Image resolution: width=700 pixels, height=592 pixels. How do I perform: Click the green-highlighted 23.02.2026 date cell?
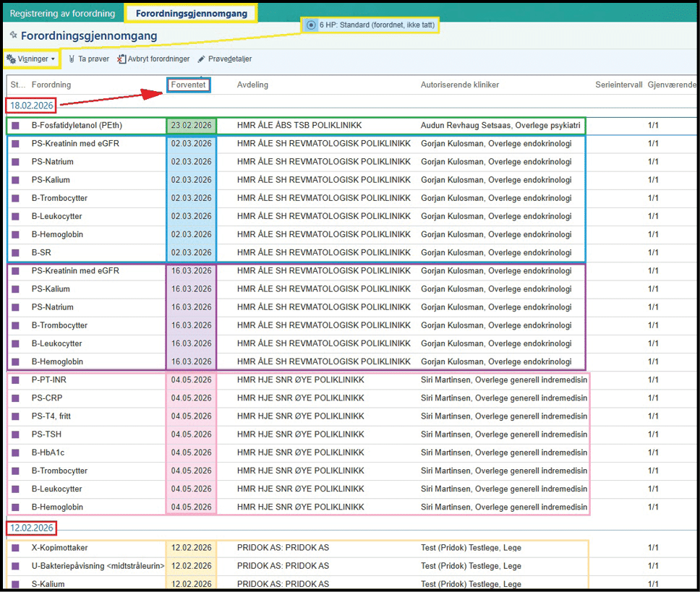(192, 126)
